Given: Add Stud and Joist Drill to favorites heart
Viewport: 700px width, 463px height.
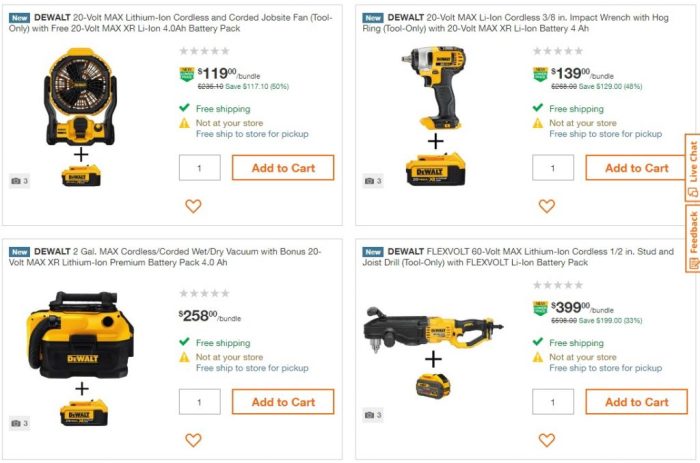Looking at the screenshot, I should [x=547, y=440].
